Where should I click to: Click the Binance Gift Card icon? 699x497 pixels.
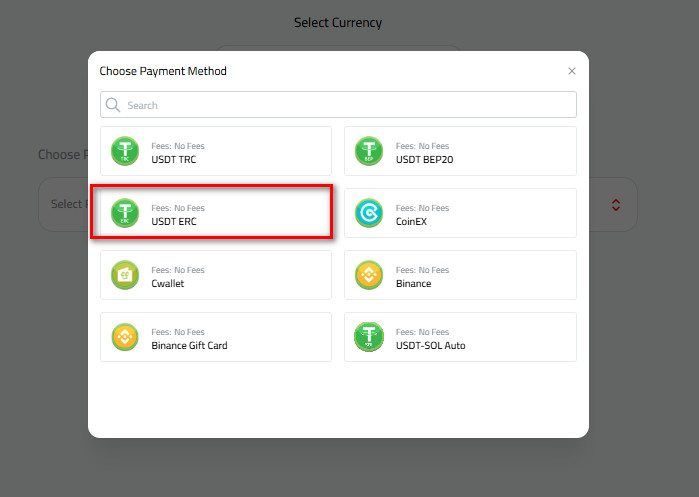[x=125, y=337]
